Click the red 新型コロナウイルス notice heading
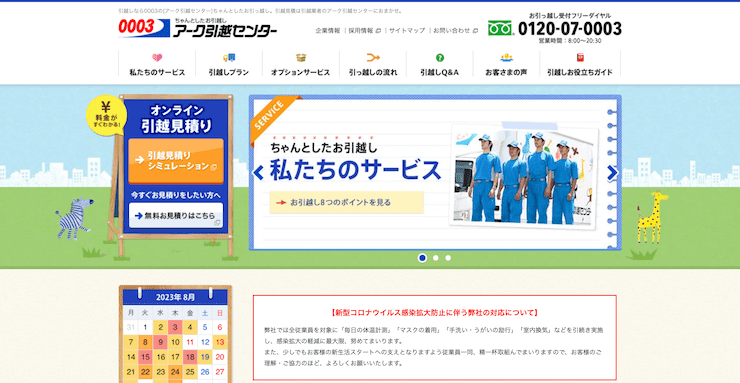 435,313
